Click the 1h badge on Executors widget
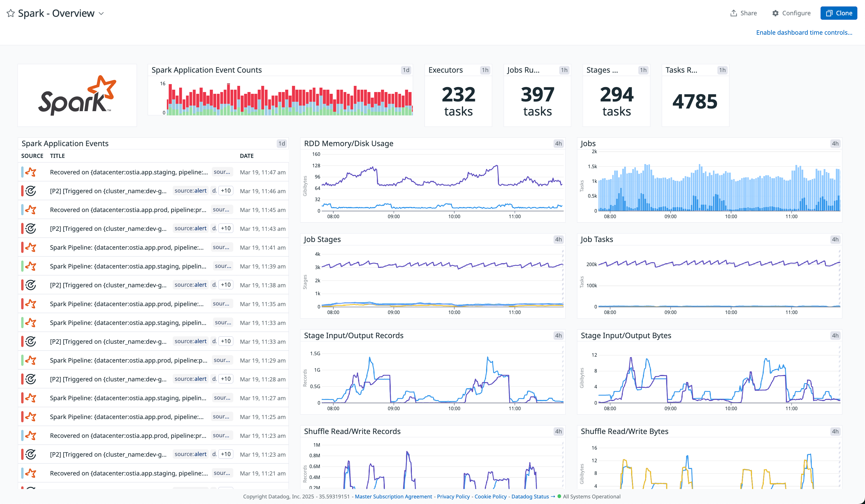The height and width of the screenshot is (504, 865). tap(485, 70)
